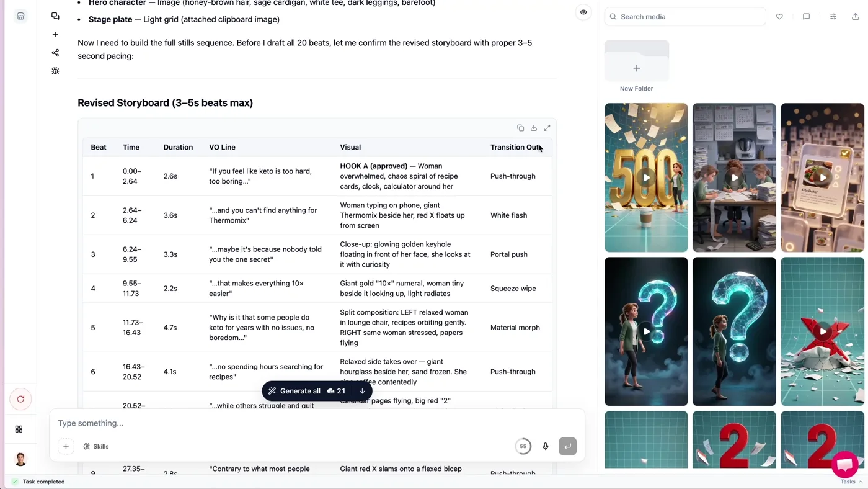Viewport: 868px width, 489px height.
Task: Select the "Squeeze wipe" transition cell
Action: click(x=513, y=289)
